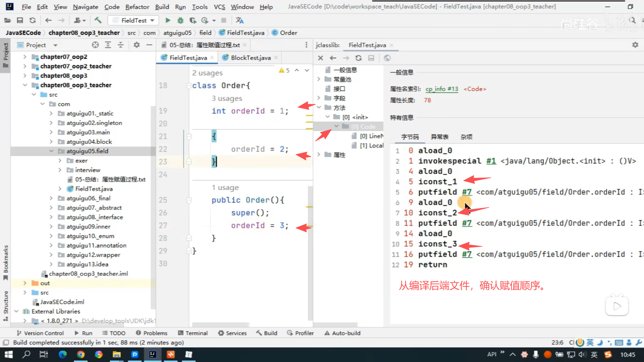Click the cp_info #13 link

pos(441,89)
